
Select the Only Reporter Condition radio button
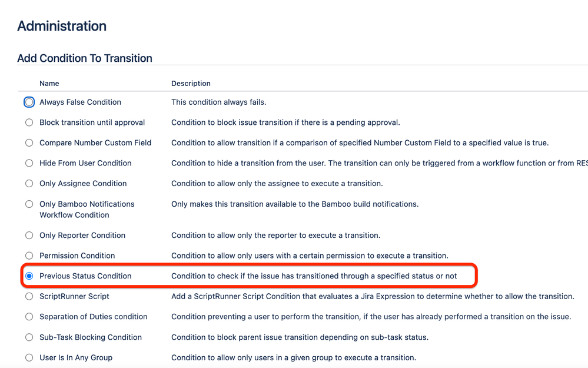click(29, 235)
